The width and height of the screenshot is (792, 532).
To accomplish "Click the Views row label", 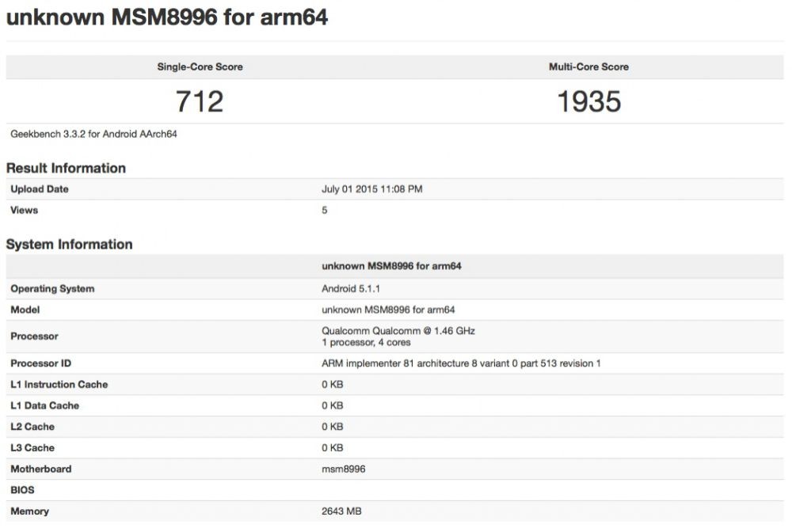I will point(25,211).
